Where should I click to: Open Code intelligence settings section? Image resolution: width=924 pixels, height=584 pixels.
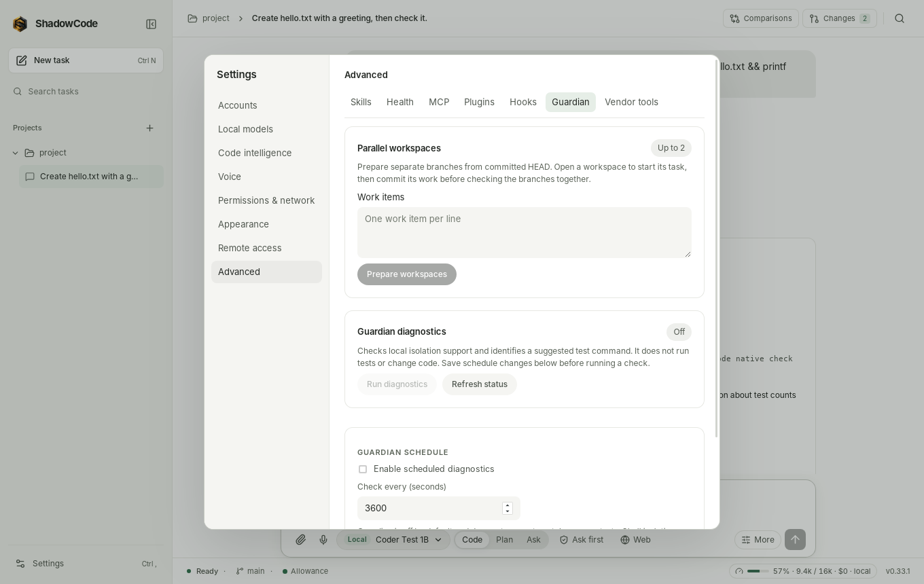pyautogui.click(x=266, y=153)
